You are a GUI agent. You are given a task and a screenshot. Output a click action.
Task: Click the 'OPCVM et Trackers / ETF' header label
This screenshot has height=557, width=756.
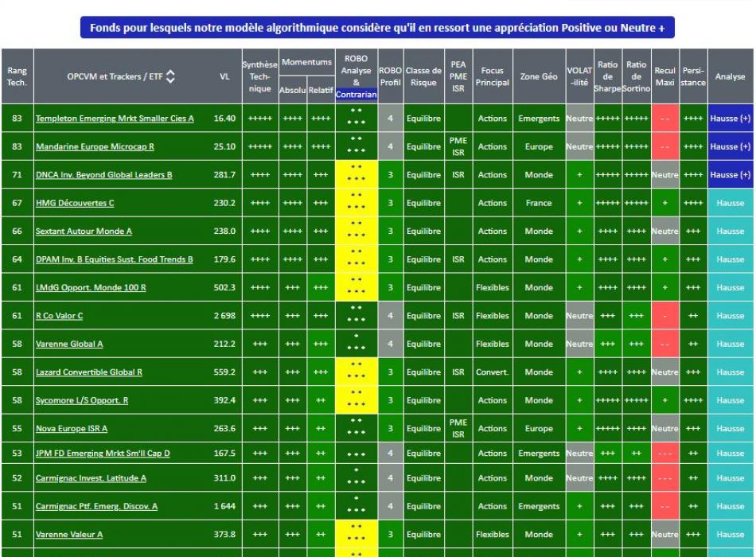[115, 76]
